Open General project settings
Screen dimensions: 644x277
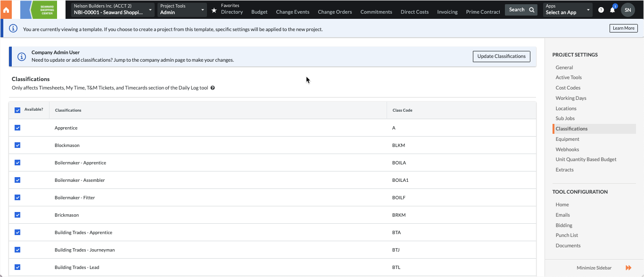pos(564,67)
